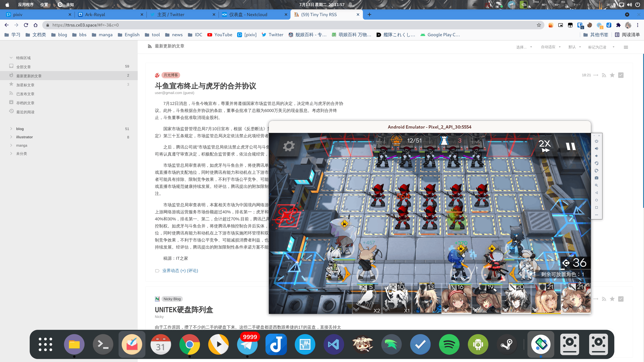Launch Telegram from the dock

[x=247, y=344]
